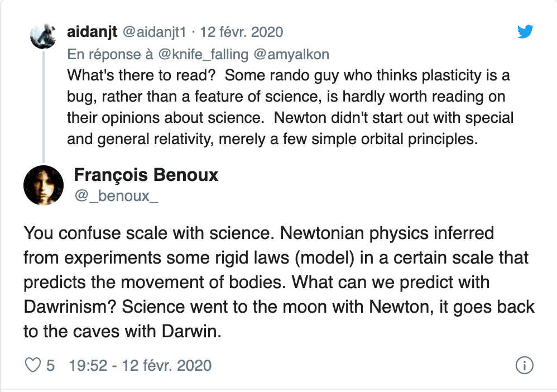
Task: Click the Twitter bird logo
Action: point(525,31)
